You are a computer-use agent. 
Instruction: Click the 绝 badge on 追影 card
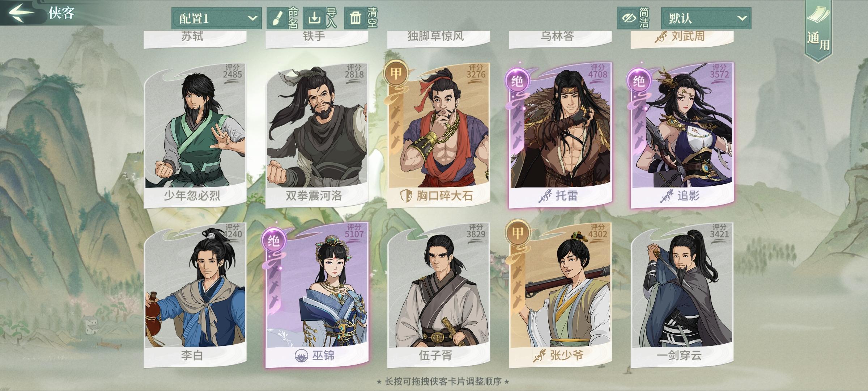pos(639,81)
